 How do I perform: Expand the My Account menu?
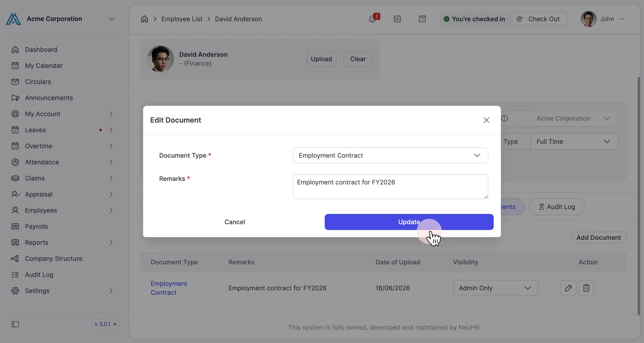pyautogui.click(x=63, y=114)
